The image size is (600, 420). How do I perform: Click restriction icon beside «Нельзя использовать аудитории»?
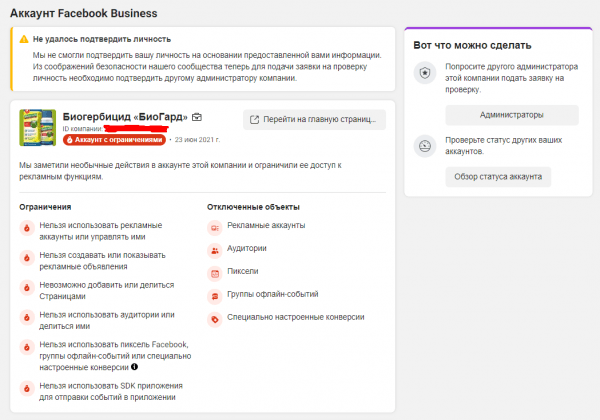(x=27, y=317)
